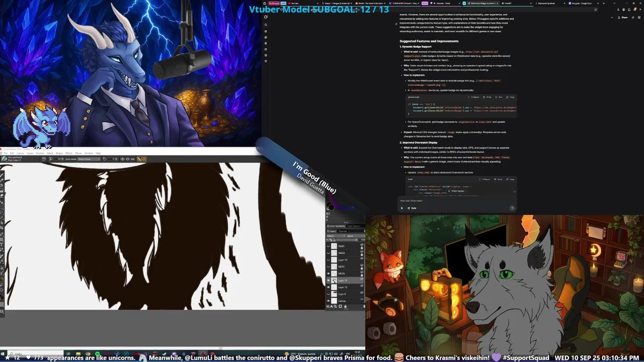Click the three-dot menu beside Share
Screen dimensions: 644x362
(612, 18)
